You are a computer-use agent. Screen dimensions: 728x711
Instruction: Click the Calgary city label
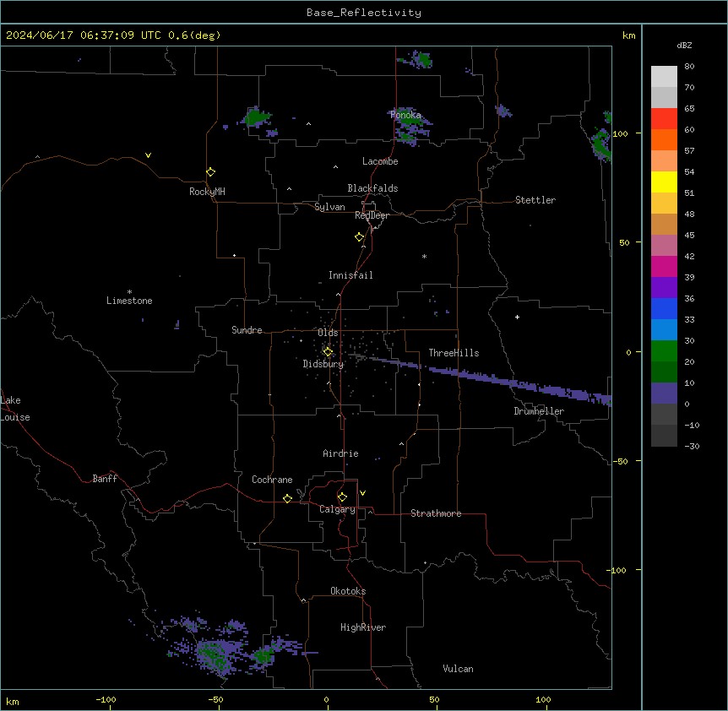point(337,509)
